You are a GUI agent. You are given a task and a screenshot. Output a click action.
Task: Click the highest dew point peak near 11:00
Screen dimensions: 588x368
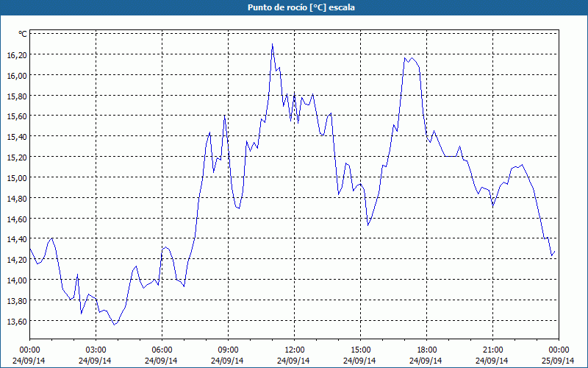pos(272,44)
